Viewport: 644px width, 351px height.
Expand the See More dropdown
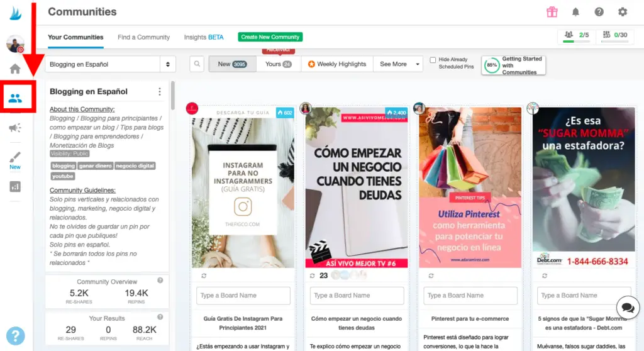398,64
